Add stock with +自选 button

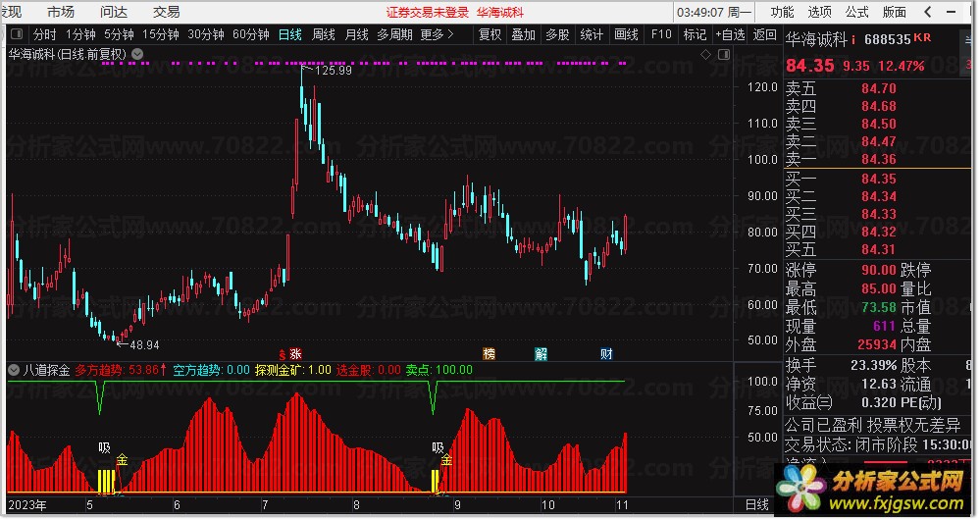tap(730, 35)
